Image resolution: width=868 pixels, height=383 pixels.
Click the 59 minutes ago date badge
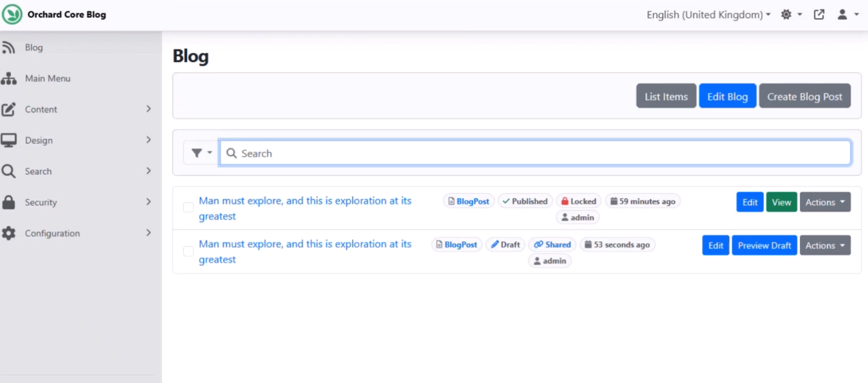642,201
